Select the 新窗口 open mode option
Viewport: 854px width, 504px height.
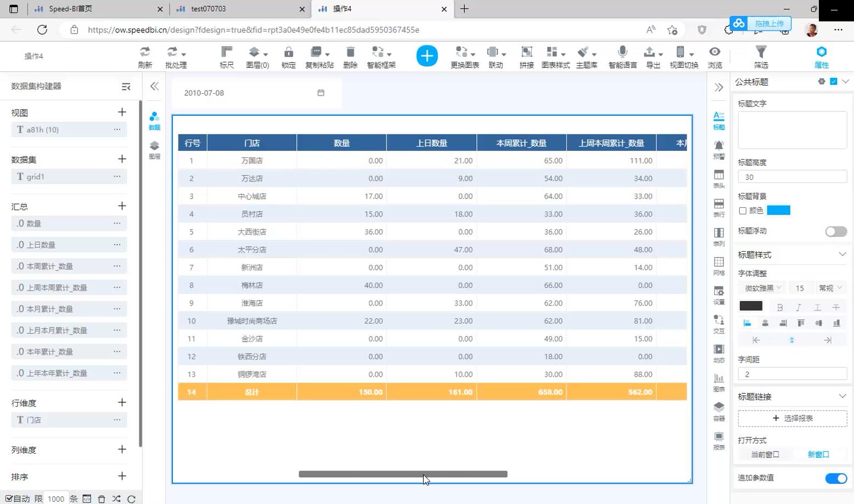tap(818, 455)
